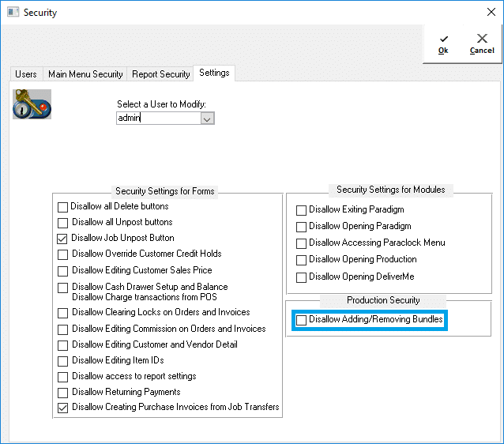Switch to the Users tab
This screenshot has height=444, width=504.
[x=26, y=74]
